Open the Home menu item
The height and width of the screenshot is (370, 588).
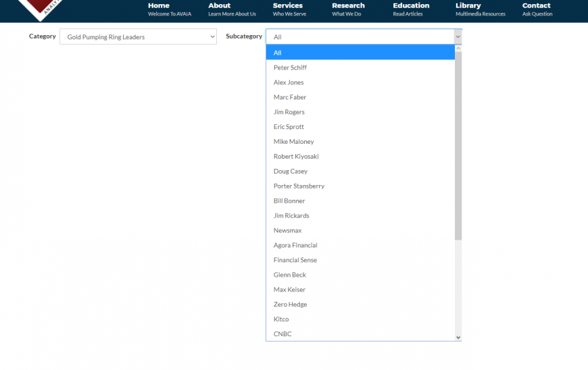click(x=159, y=9)
